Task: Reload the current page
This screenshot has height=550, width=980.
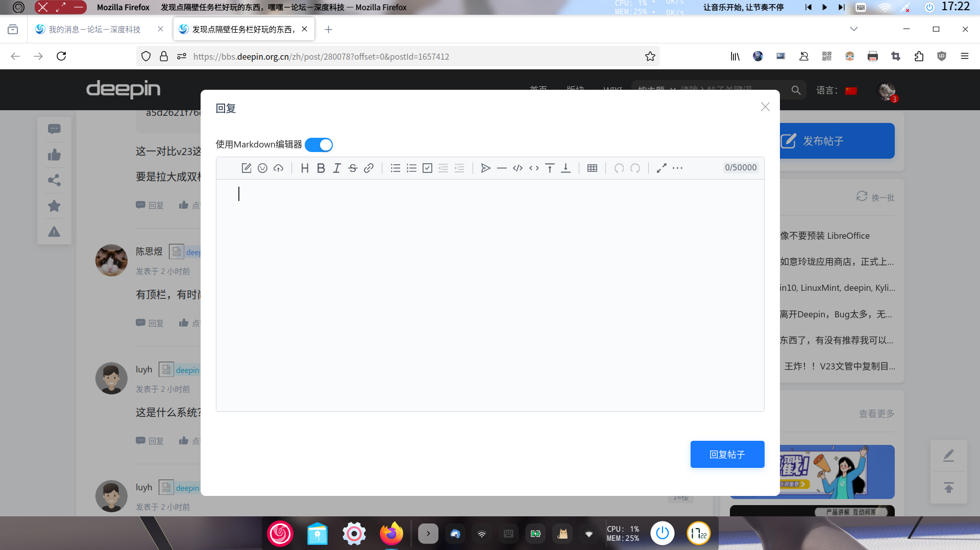Action: tap(61, 56)
